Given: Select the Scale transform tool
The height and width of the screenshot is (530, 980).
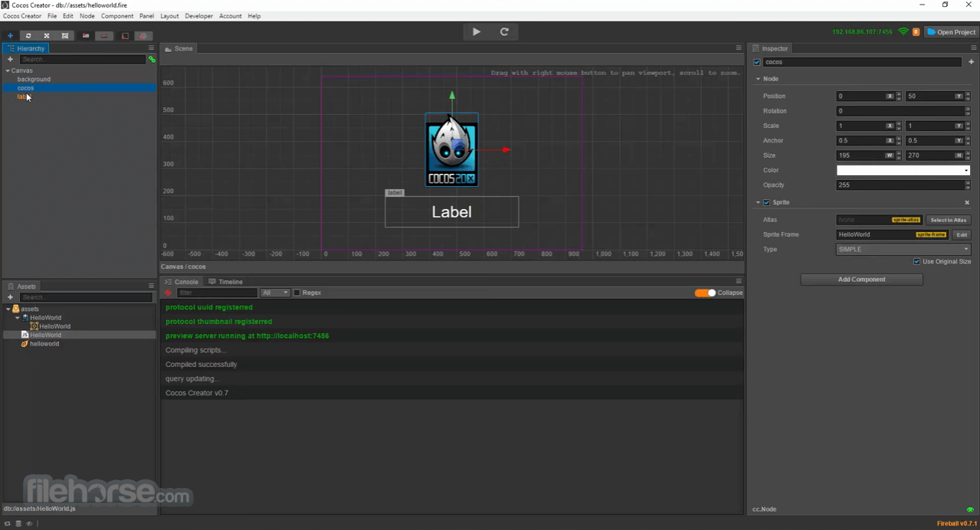Looking at the screenshot, I should coord(47,36).
